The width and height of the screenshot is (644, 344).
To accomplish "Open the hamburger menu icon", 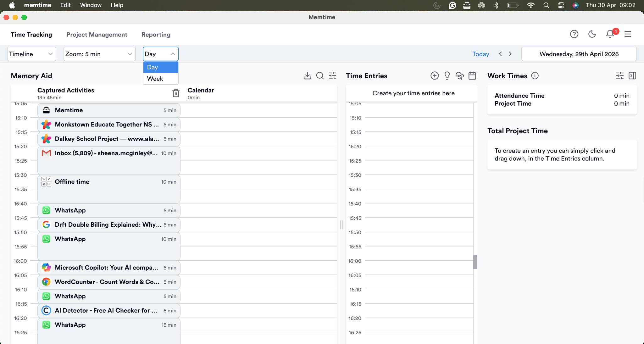I will 628,34.
